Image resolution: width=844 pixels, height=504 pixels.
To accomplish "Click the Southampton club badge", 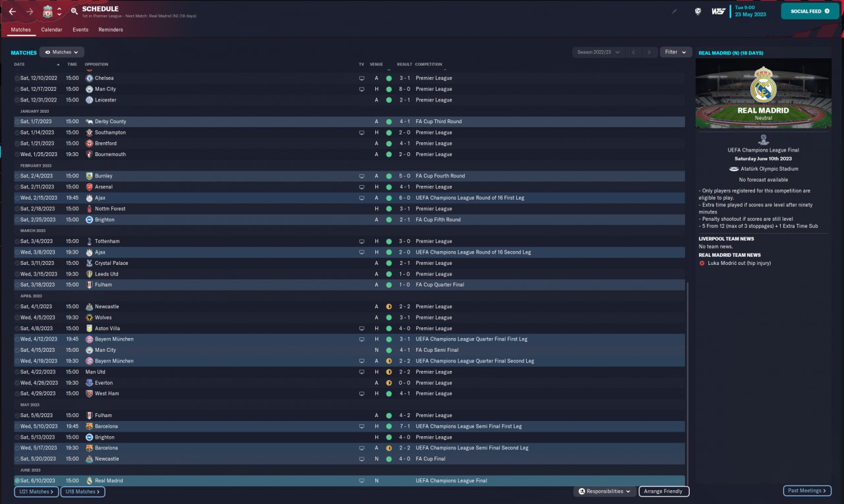I will click(89, 132).
